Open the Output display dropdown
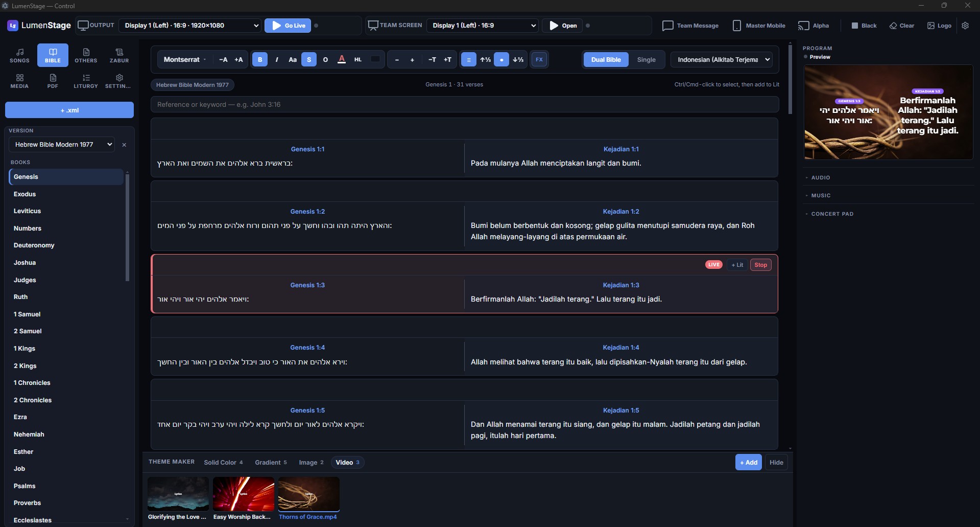Screen dimensions: 980x527 tap(190, 26)
